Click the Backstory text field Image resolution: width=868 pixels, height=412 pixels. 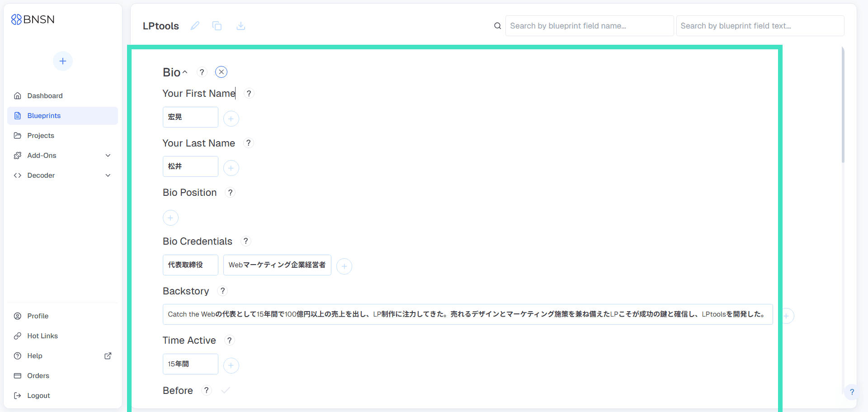pyautogui.click(x=467, y=314)
